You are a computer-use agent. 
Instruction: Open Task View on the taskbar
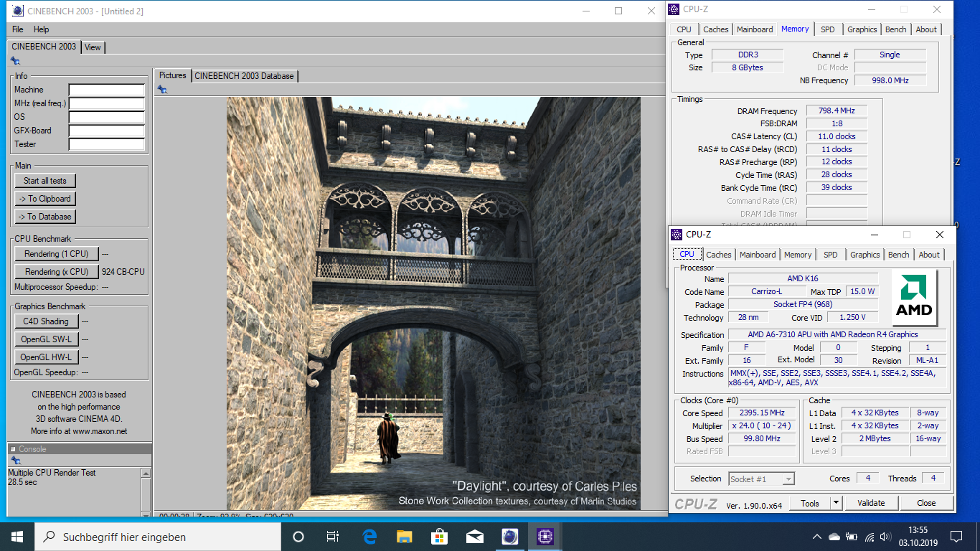tap(333, 537)
